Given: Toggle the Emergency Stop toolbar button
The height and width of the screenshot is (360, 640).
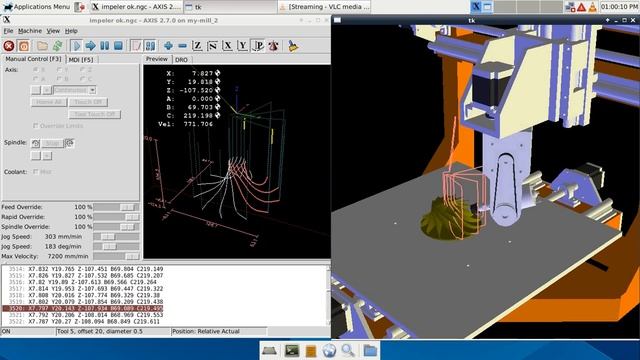Looking at the screenshot, I should pos(9,46).
